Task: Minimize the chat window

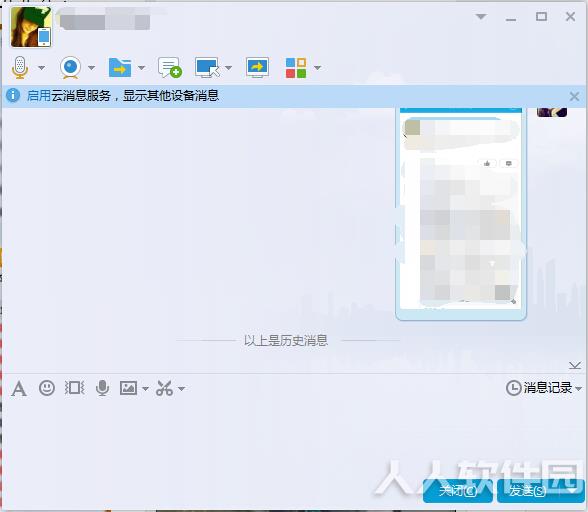Action: 511,19
